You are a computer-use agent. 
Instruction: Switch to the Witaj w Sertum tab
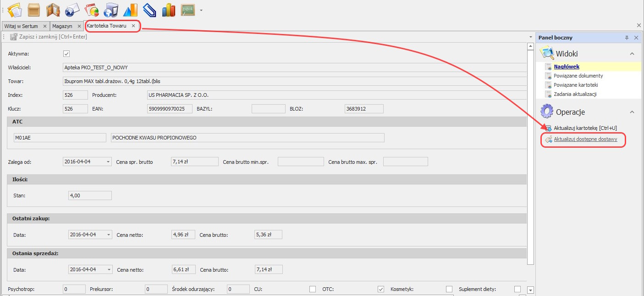[x=22, y=26]
